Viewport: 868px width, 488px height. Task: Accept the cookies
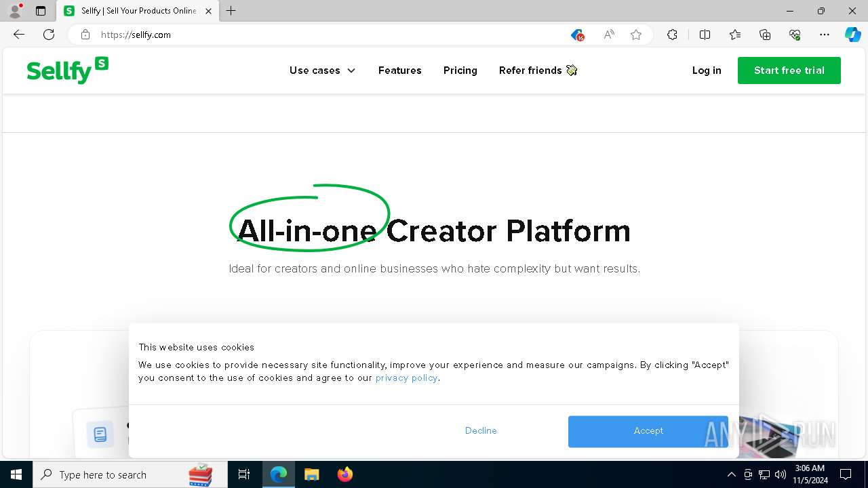pos(648,431)
